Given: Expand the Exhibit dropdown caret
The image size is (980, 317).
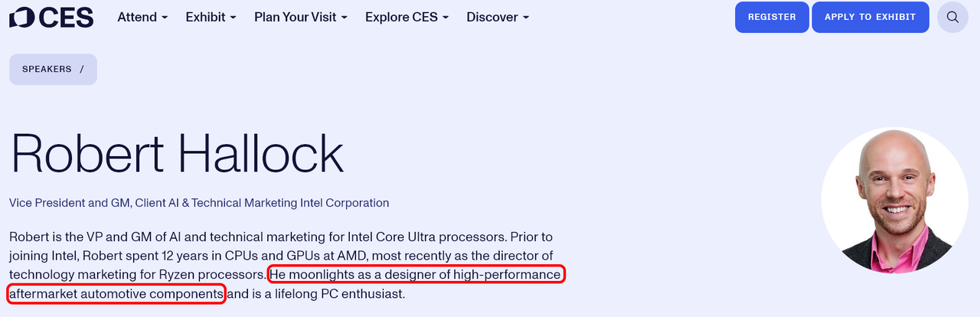Looking at the screenshot, I should (233, 18).
